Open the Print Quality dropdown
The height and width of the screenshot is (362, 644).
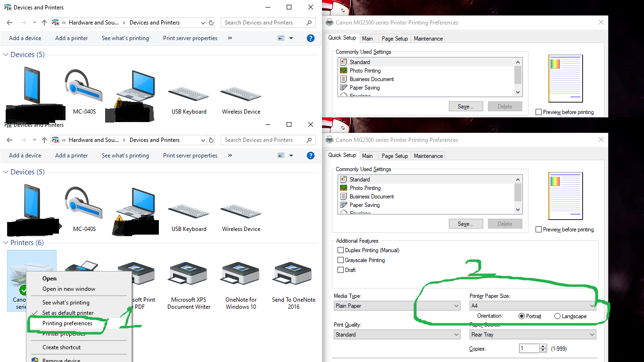point(397,335)
